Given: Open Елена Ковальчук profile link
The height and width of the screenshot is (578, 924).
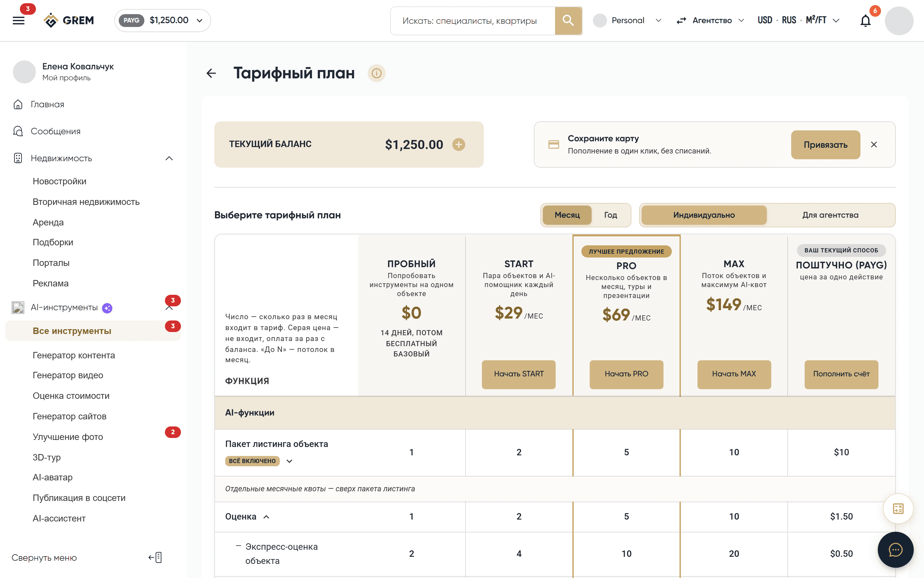Looking at the screenshot, I should (78, 66).
